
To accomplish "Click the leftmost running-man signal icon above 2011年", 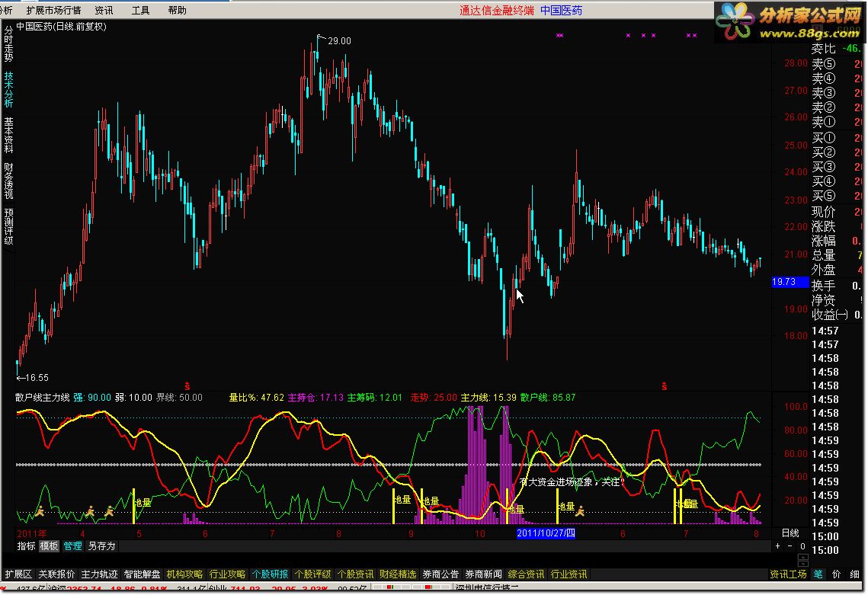I will tap(40, 511).
